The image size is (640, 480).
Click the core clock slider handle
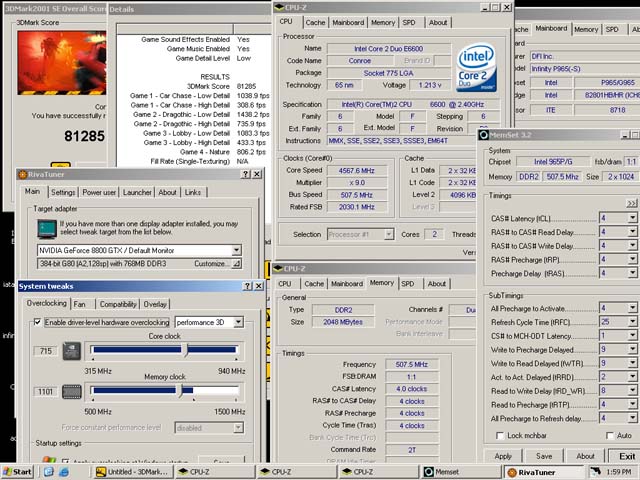[185, 350]
